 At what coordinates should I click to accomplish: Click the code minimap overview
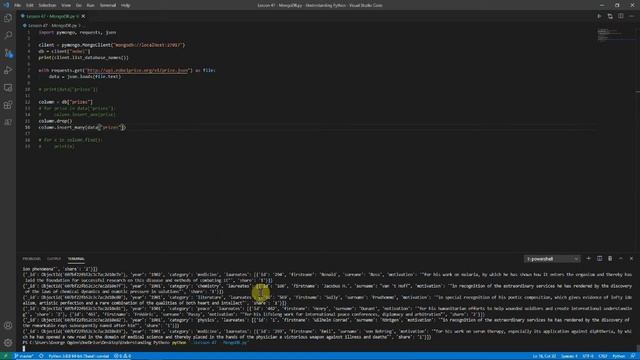click(x=615, y=35)
